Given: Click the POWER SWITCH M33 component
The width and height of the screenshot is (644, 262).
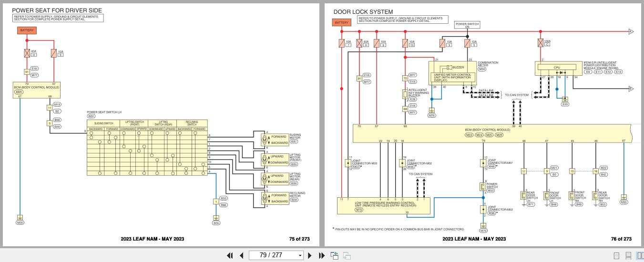Looking at the screenshot, I should tap(482, 188).
